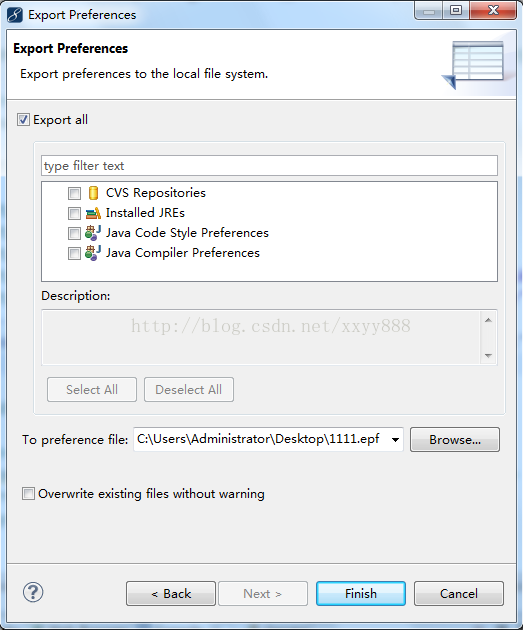Tick the Java Compiler Preferences checkbox
Viewport: 523px width, 630px height.
pyautogui.click(x=74, y=254)
